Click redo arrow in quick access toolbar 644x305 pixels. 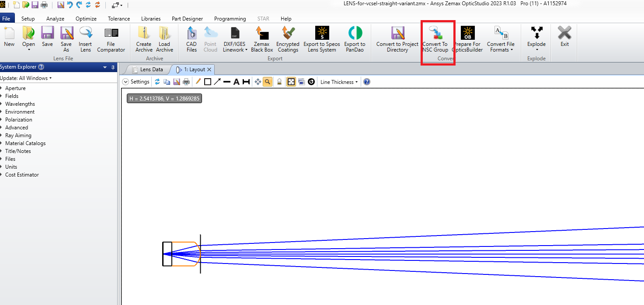pyautogui.click(x=79, y=5)
